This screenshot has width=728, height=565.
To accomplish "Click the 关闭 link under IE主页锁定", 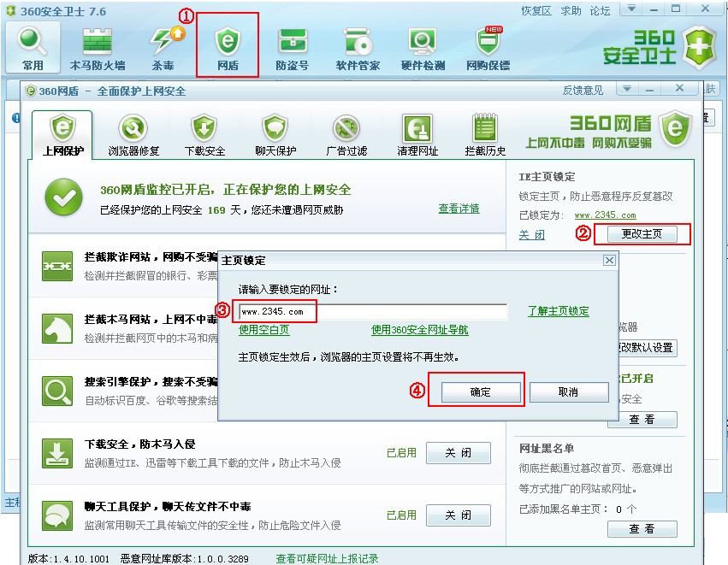I will pyautogui.click(x=532, y=235).
